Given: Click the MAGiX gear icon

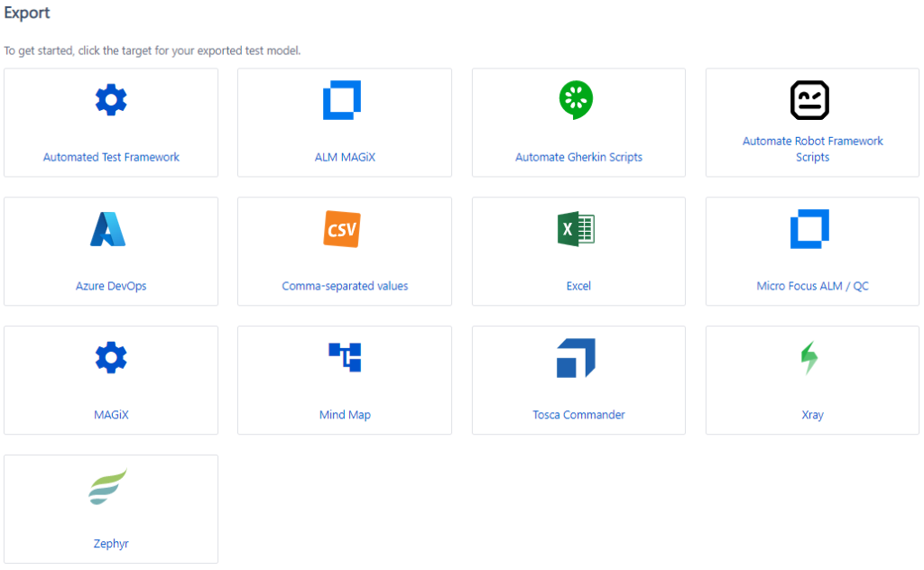Looking at the screenshot, I should (111, 357).
